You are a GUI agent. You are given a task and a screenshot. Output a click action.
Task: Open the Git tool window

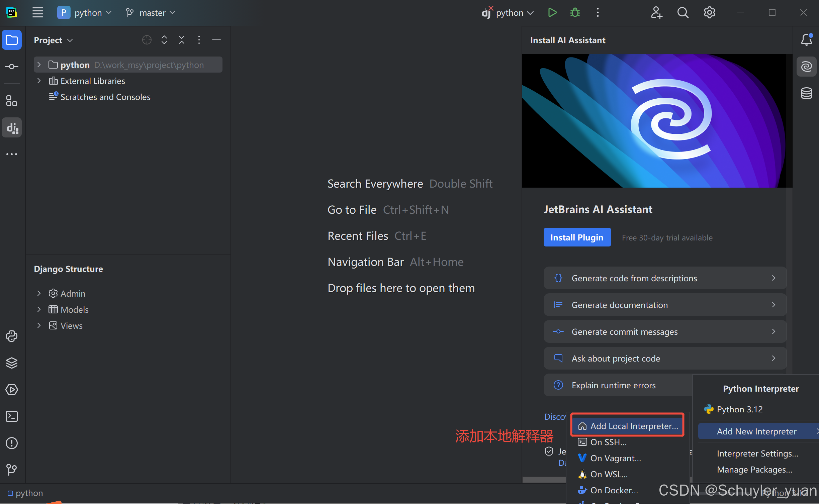coord(12,470)
